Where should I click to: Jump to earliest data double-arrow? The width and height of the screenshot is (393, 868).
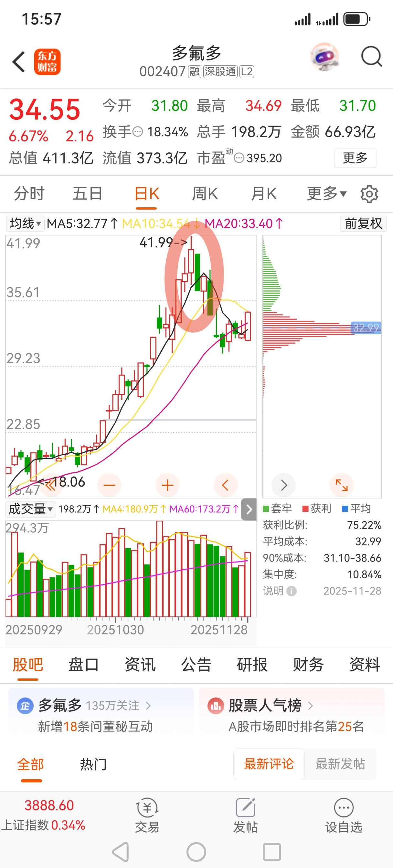(x=51, y=485)
